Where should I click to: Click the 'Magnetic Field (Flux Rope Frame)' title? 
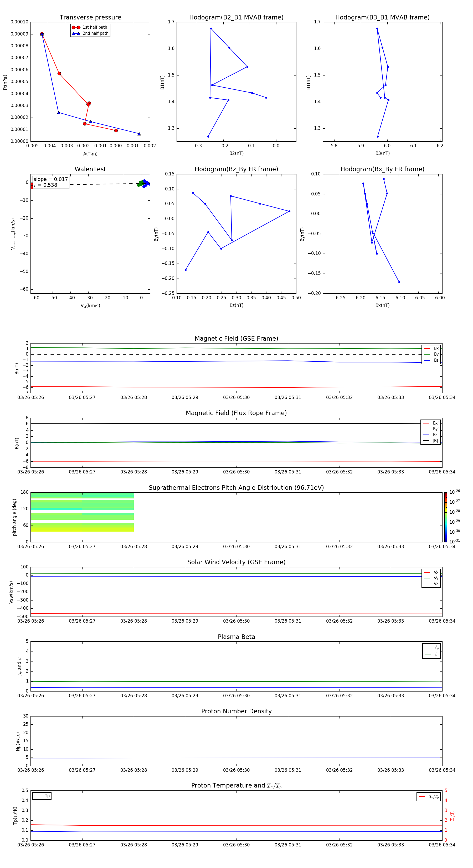pos(236,413)
